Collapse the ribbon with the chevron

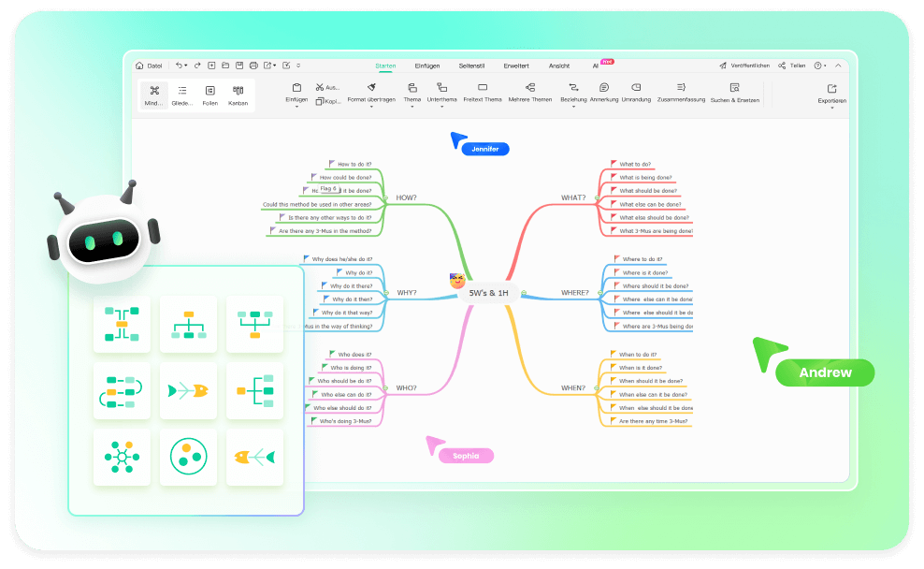(x=838, y=66)
